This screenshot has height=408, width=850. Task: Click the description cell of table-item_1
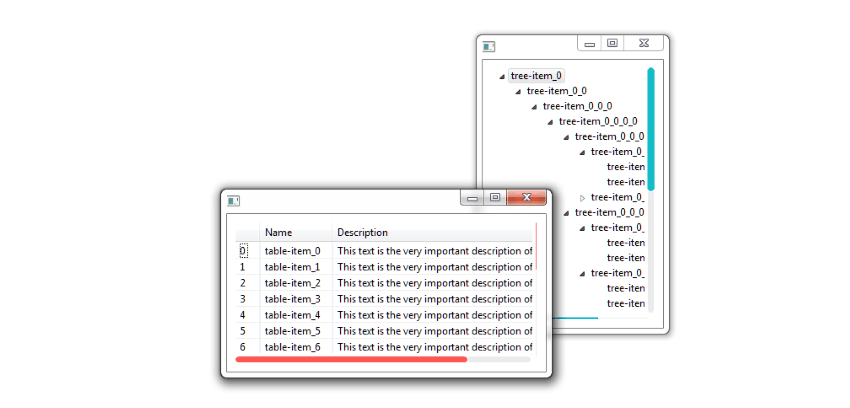click(434, 267)
